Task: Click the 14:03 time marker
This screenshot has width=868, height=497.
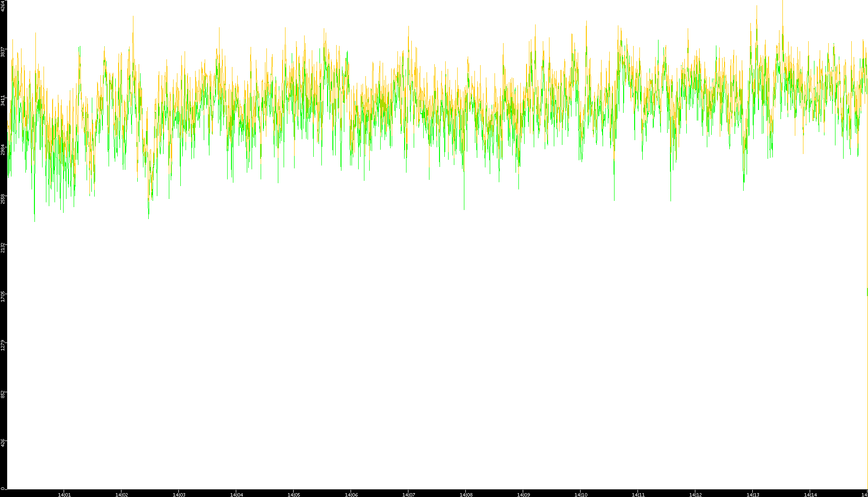Action: click(179, 495)
